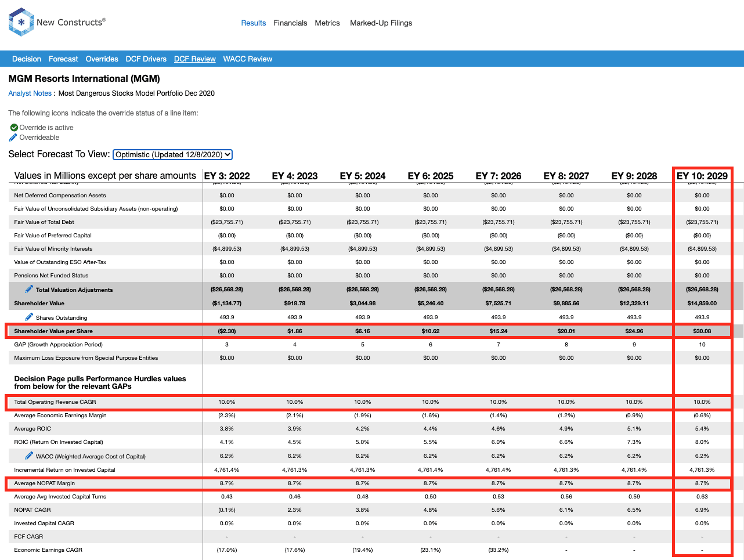Click the Shareholder Value per Share label

[53, 331]
